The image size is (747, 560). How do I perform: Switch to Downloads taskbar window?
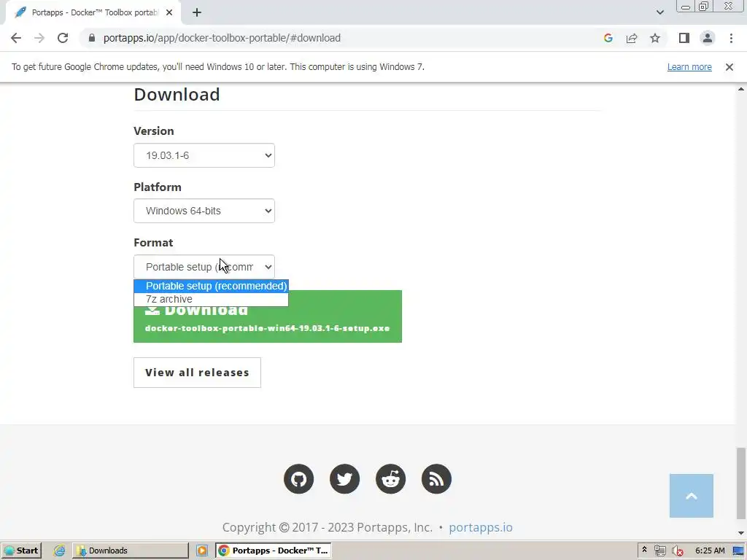130,551
